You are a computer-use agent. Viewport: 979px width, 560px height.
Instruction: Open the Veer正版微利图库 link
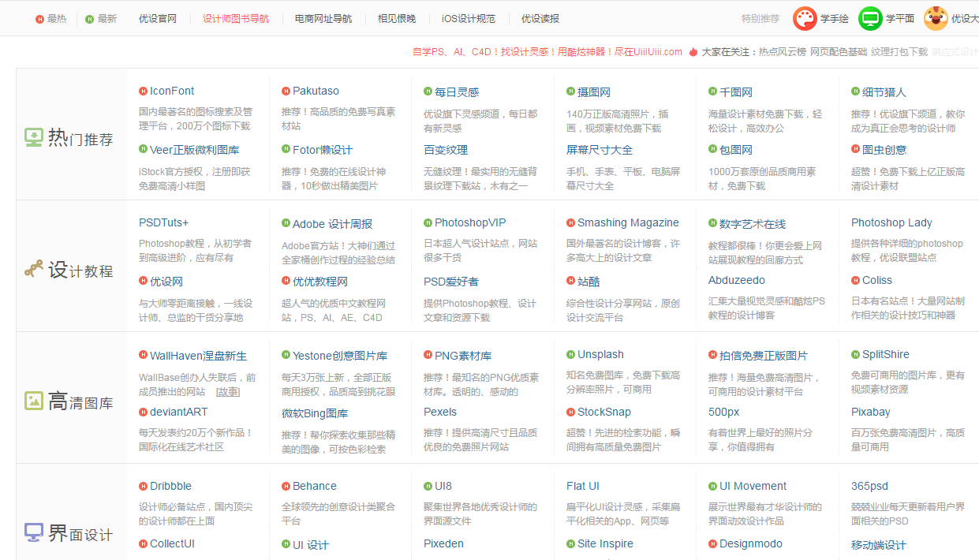tap(194, 150)
